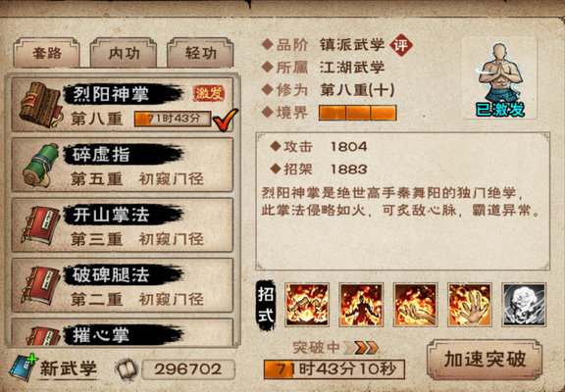
Task: Select the third flaming hands skill icon
Action: pos(416,305)
